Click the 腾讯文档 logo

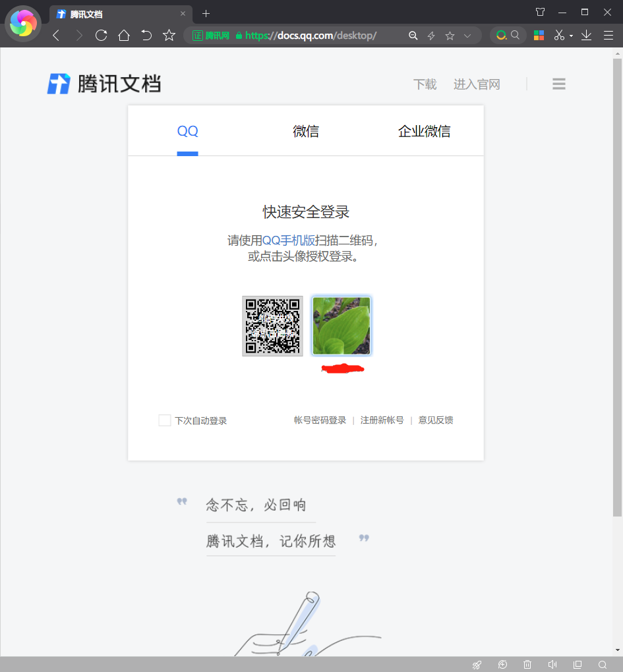(x=104, y=84)
